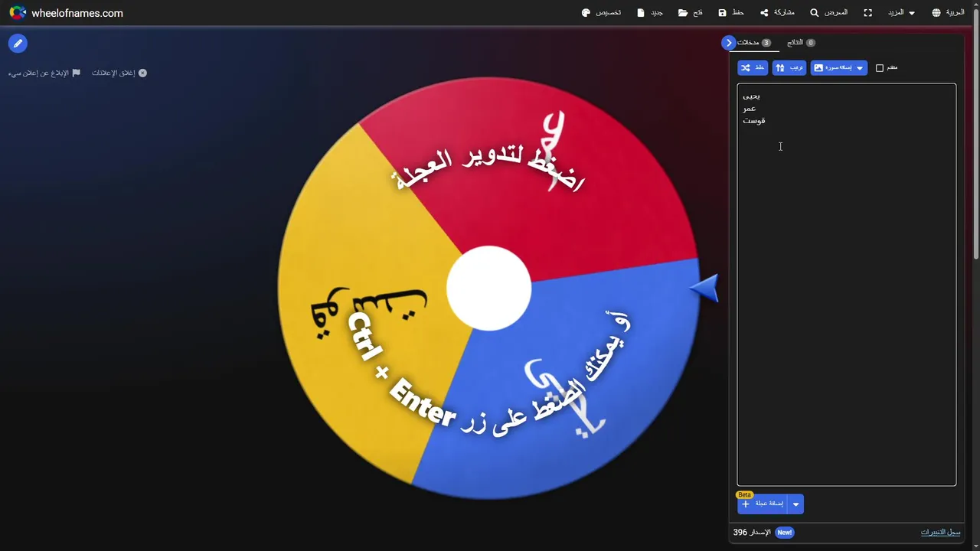Image resolution: width=980 pixels, height=551 pixels.
Task: Click the New! version badge
Action: click(784, 532)
